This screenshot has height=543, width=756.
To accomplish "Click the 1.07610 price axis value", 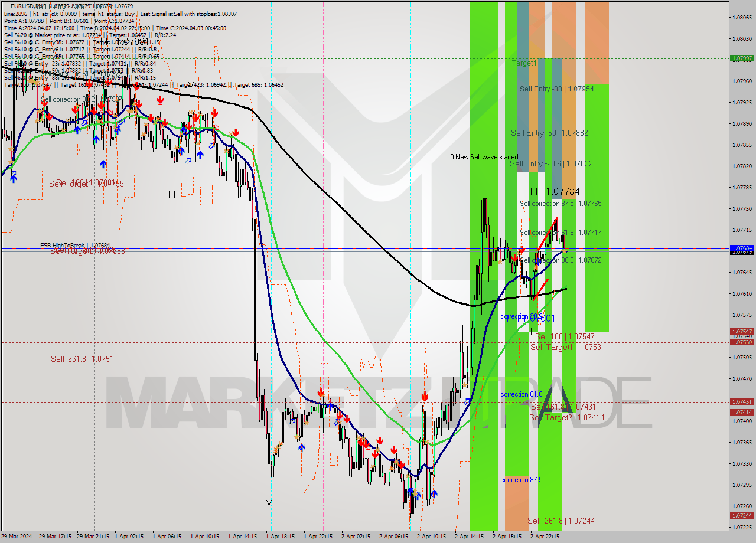I will pos(742,293).
